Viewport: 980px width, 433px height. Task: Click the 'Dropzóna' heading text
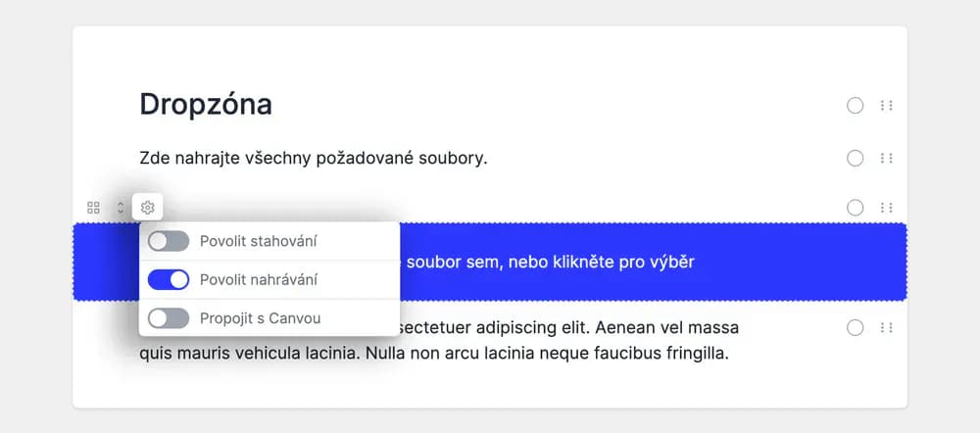click(206, 104)
